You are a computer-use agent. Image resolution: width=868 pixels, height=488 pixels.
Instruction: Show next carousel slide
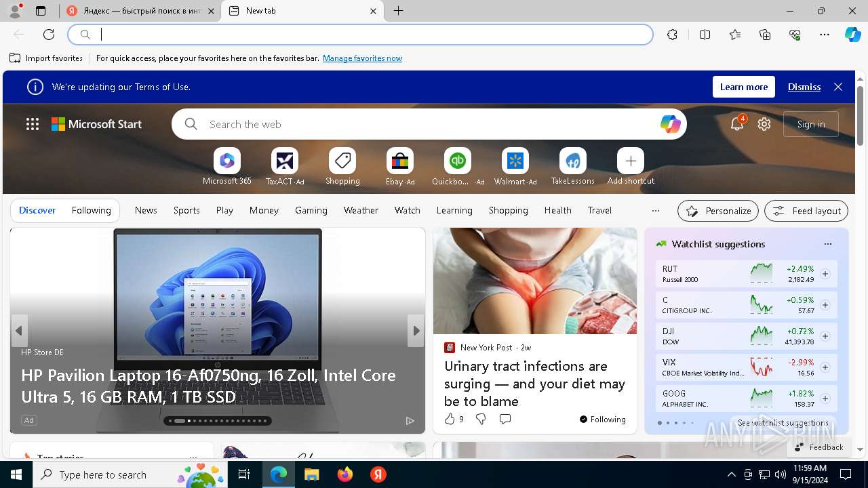pos(416,331)
